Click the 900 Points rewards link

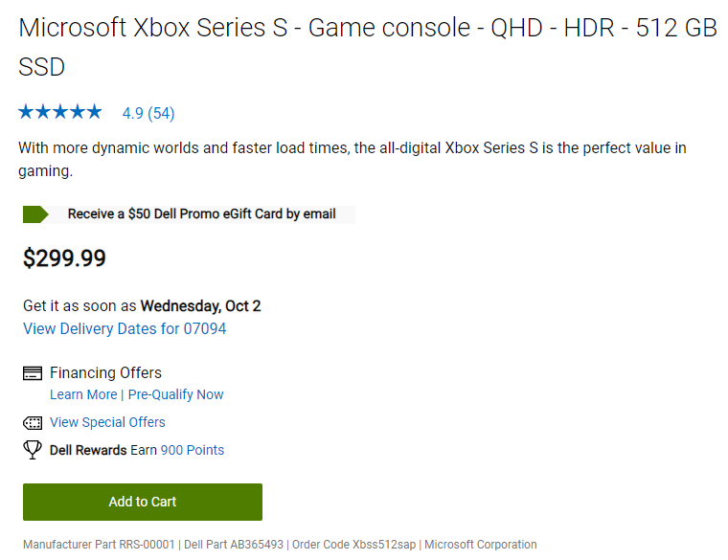click(193, 450)
